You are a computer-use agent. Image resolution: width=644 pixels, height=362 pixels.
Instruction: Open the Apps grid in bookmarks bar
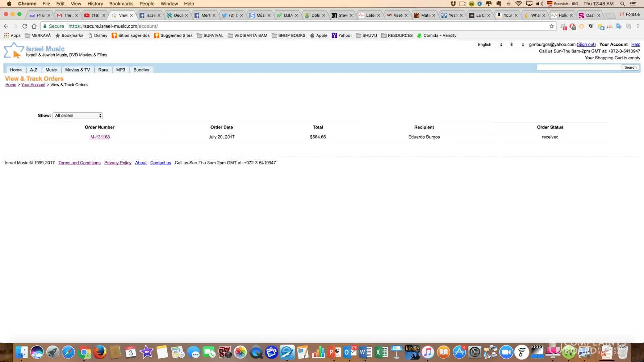12,35
